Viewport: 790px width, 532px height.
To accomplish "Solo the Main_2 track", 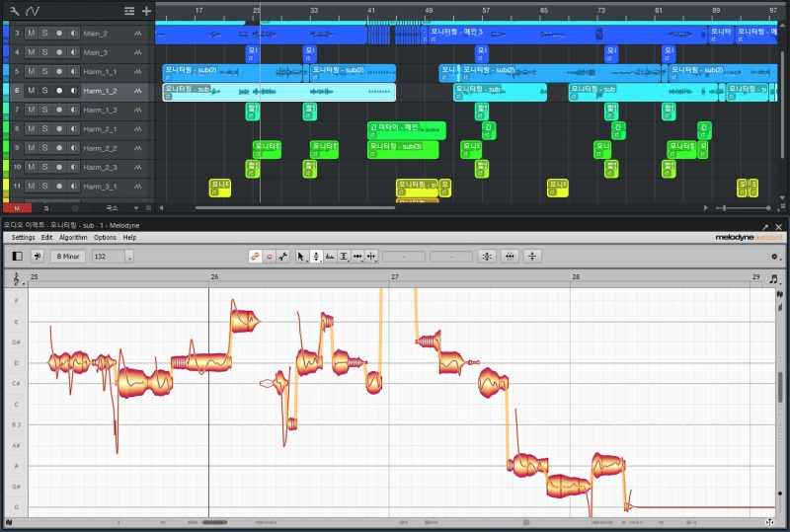I will 44,33.
